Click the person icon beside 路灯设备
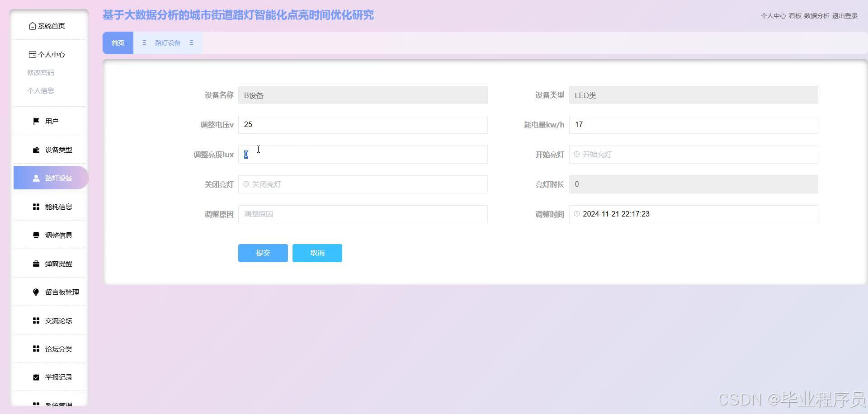This screenshot has height=414, width=868. [36, 178]
